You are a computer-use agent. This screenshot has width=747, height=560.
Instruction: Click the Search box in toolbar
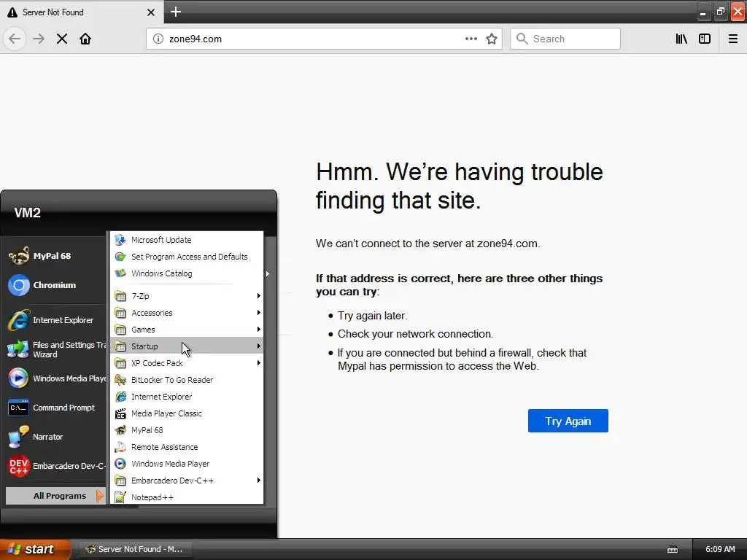[x=565, y=39]
